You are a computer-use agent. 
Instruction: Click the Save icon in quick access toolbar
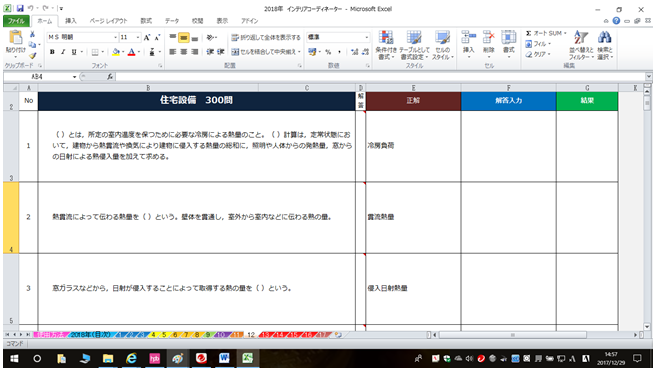(20, 8)
